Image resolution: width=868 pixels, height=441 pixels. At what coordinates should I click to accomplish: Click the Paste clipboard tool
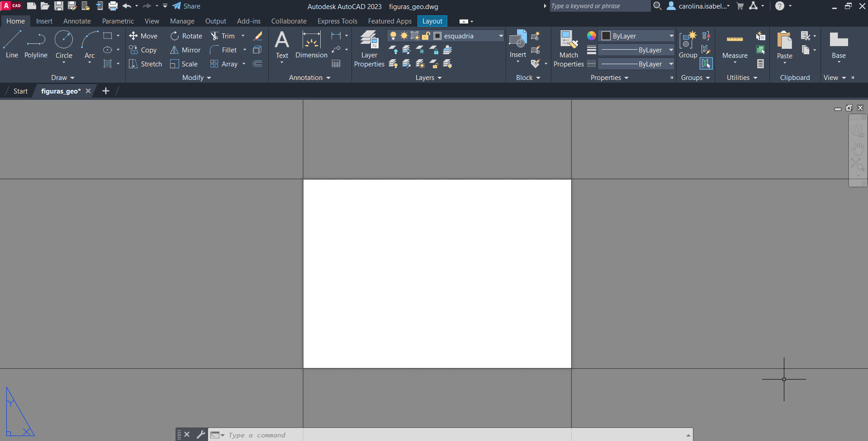[785, 44]
